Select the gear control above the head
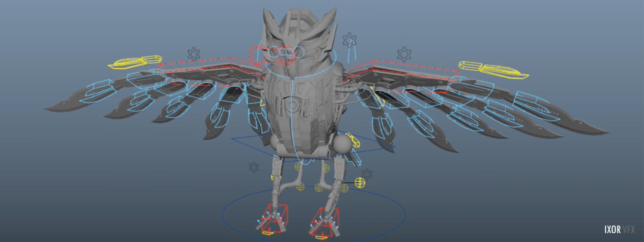This screenshot has width=644, height=242. point(349,40)
